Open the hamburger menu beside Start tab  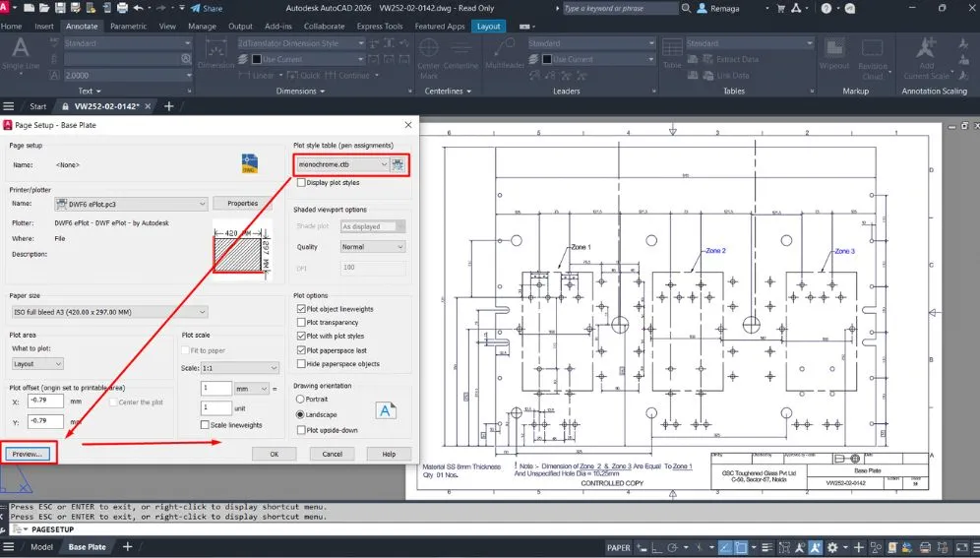pyautogui.click(x=8, y=106)
